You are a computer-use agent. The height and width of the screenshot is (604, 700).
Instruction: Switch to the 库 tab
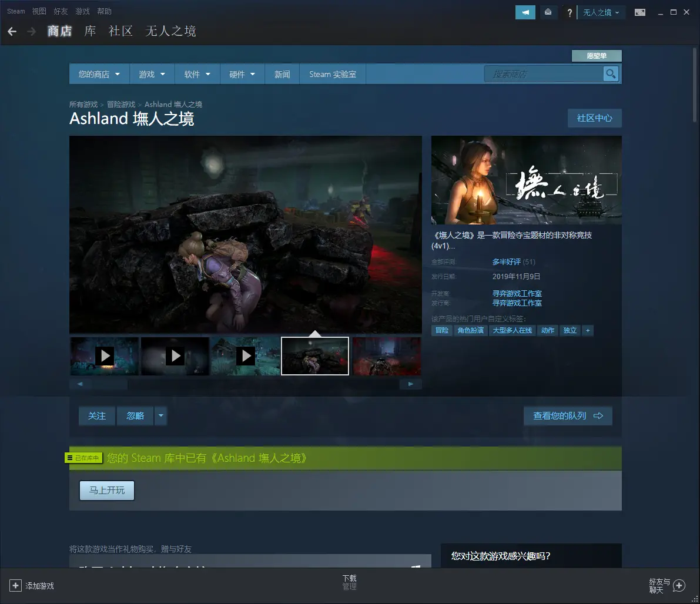(x=90, y=31)
